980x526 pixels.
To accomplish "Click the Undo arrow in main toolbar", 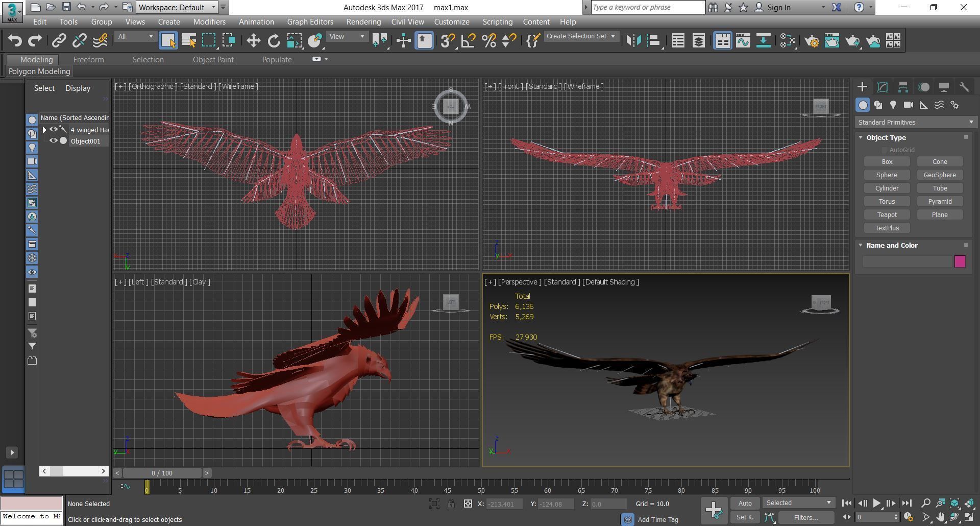I will point(15,40).
